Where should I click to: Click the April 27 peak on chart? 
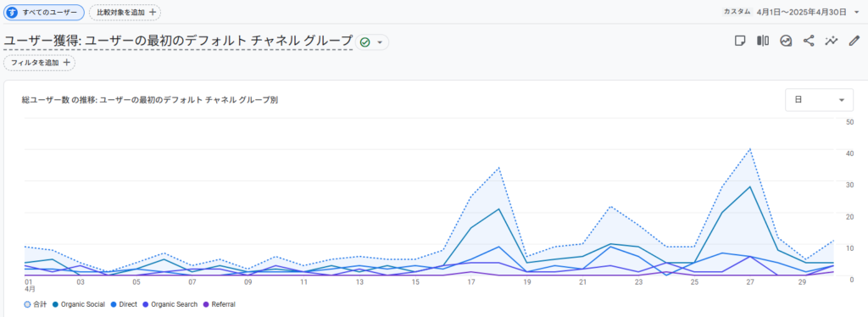coord(750,149)
